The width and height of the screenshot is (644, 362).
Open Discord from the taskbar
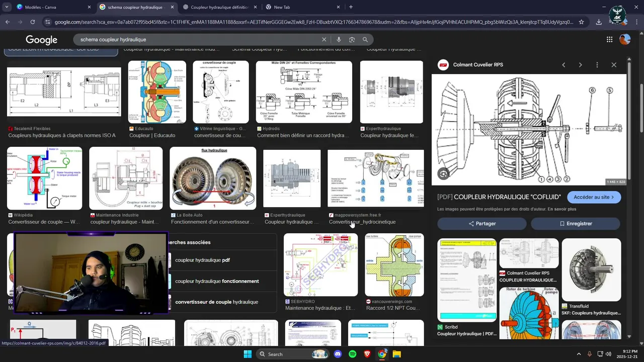coord(338,354)
